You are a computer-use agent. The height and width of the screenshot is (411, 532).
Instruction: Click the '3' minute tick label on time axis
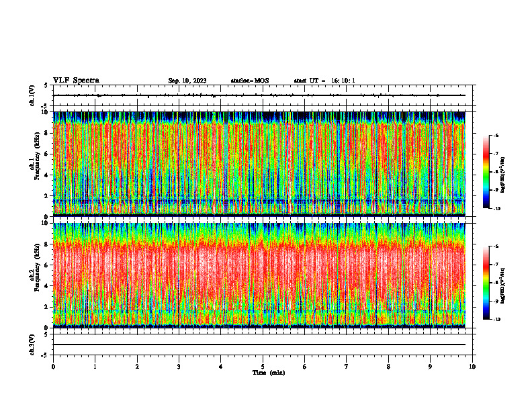click(x=179, y=367)
